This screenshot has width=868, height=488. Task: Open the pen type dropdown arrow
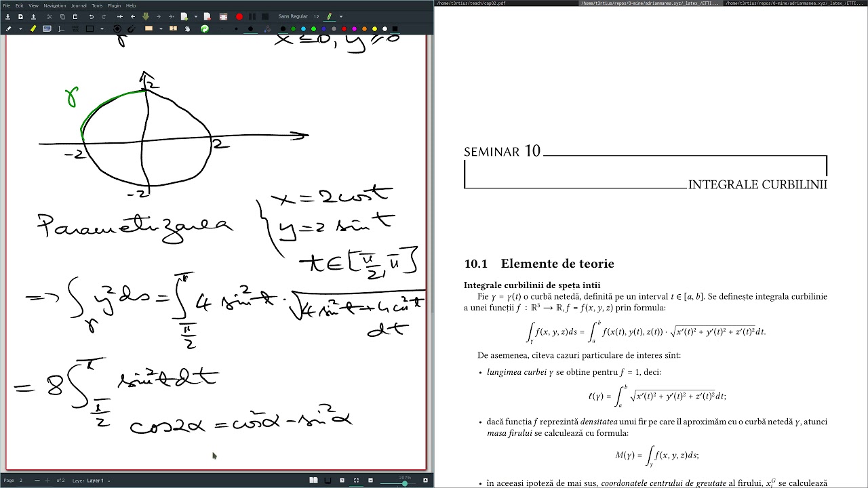[x=340, y=16]
